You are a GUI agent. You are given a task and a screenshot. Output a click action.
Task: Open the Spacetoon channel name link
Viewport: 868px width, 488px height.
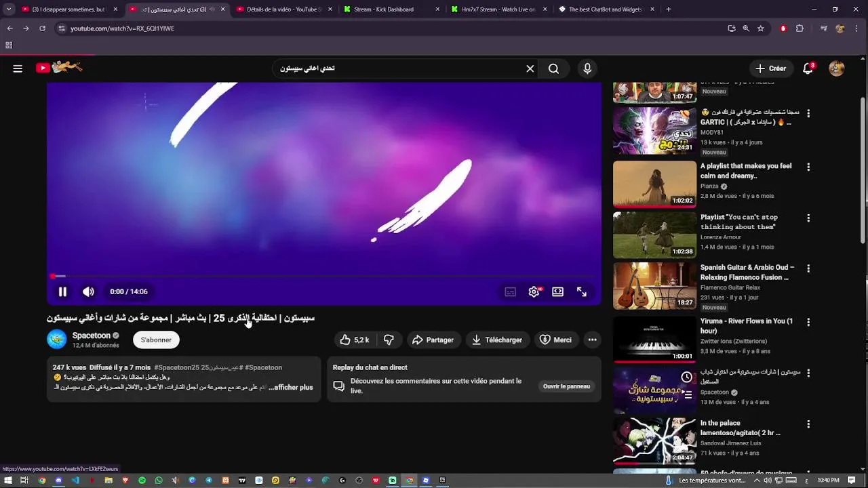coord(92,335)
